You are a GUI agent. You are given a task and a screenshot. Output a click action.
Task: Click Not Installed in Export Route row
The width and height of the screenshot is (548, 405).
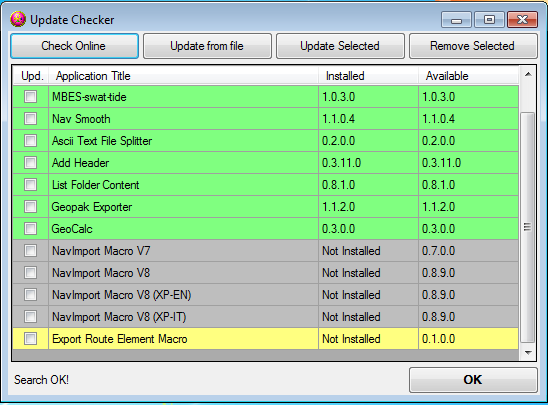(368, 339)
